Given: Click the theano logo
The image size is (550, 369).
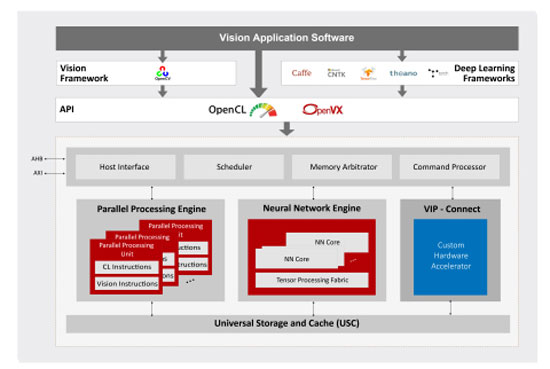Looking at the screenshot, I should click(x=403, y=73).
